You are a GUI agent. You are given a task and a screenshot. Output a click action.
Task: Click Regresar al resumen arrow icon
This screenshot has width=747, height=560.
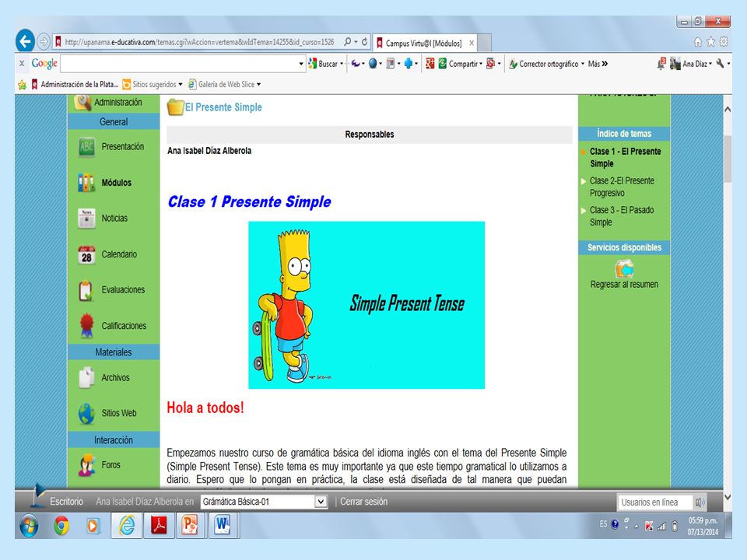(624, 269)
